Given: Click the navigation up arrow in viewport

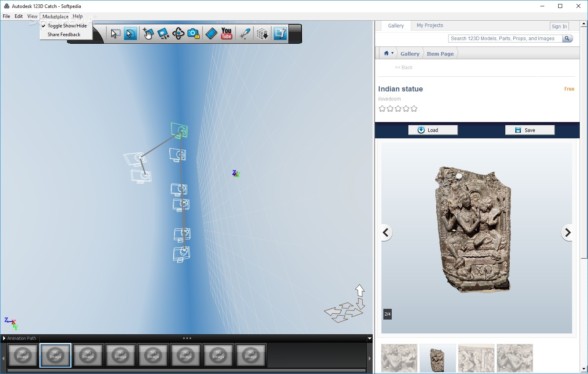Looking at the screenshot, I should 360,290.
